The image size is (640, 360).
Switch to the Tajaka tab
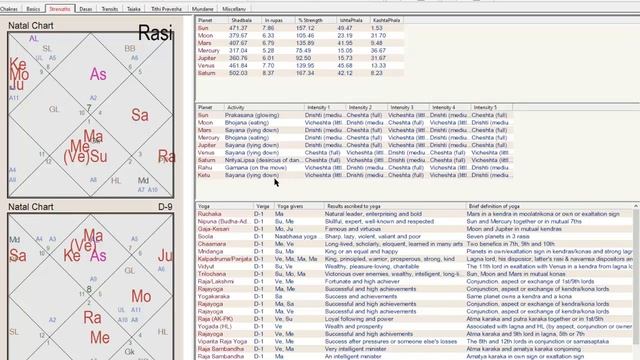point(134,9)
